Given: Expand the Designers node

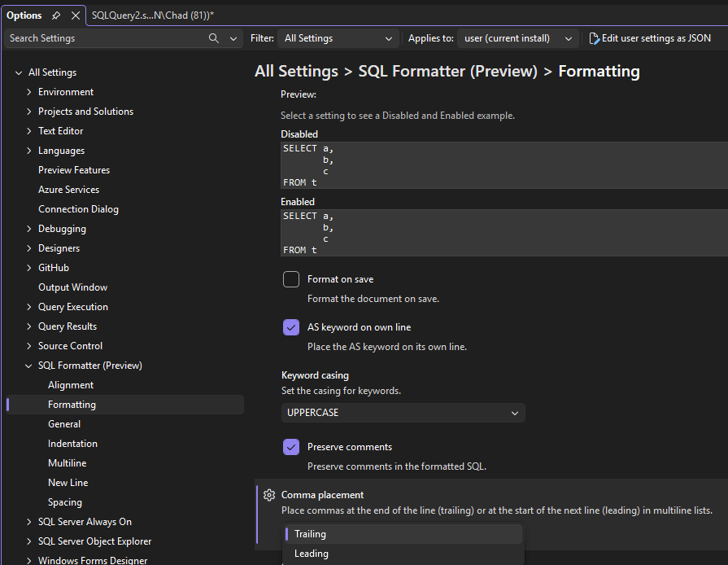Looking at the screenshot, I should (x=28, y=248).
